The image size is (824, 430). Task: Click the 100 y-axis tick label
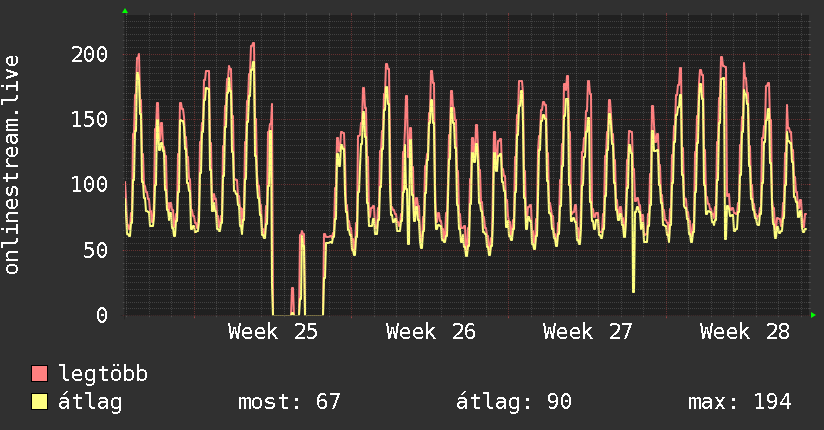click(89, 185)
